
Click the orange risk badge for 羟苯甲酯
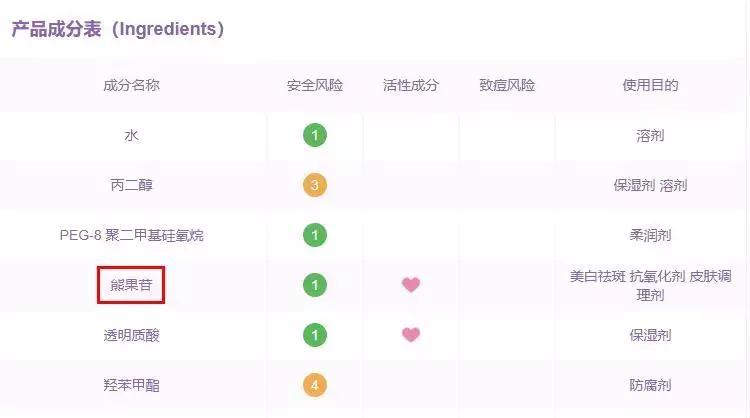pyautogui.click(x=315, y=385)
